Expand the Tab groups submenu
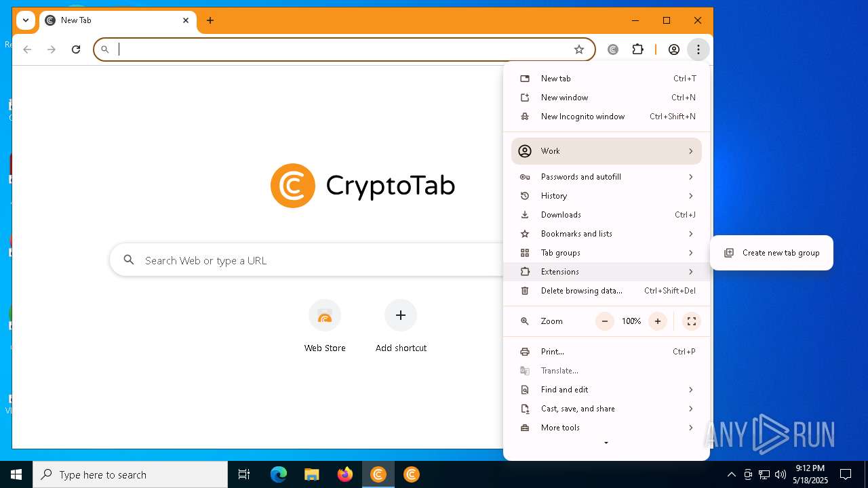868x488 pixels. (606, 253)
